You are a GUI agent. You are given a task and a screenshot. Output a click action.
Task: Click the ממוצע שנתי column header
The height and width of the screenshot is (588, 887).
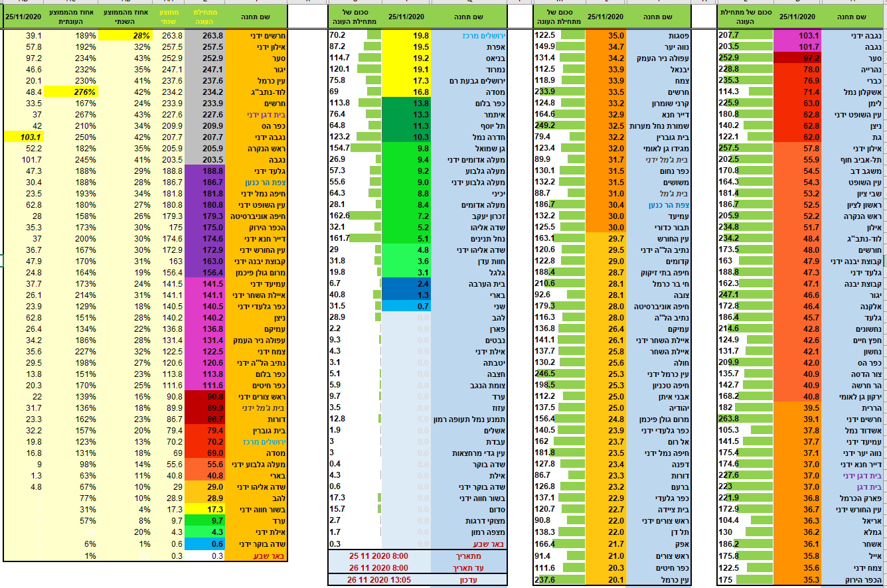click(169, 17)
